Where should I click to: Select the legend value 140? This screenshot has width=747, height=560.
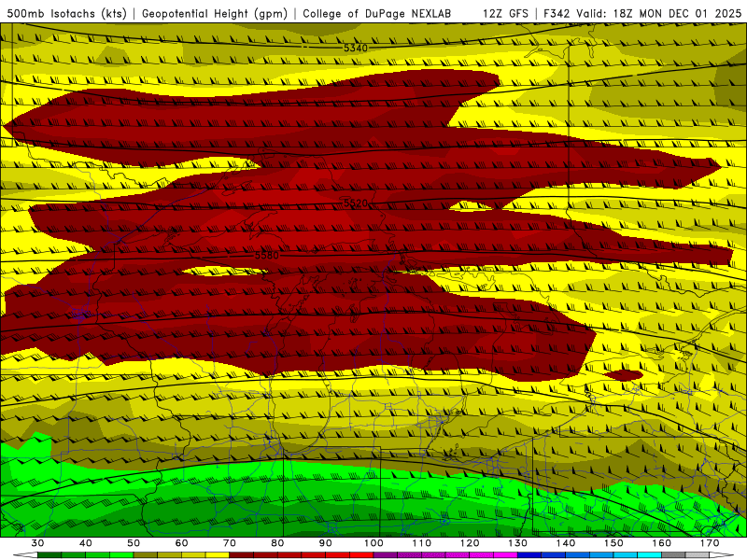[x=566, y=543]
